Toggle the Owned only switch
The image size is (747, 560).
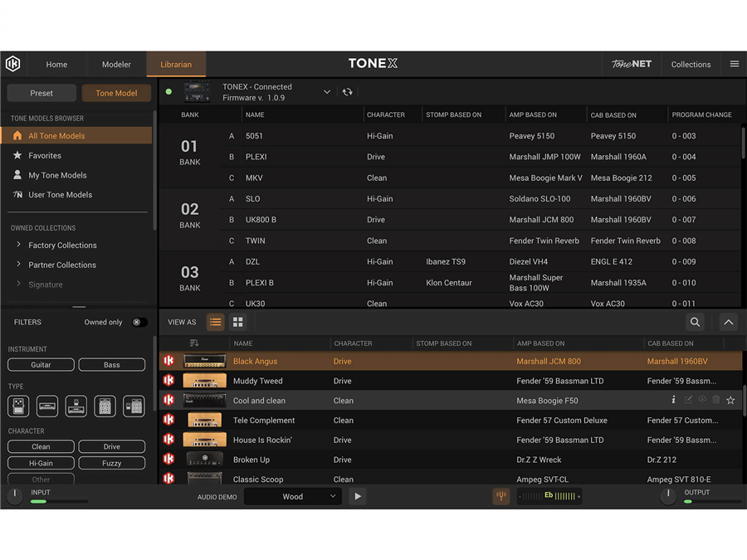pos(139,322)
